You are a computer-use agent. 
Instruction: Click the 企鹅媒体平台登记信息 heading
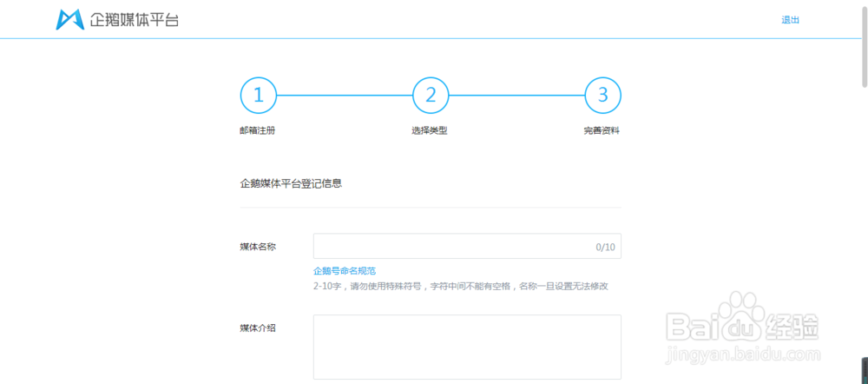pyautogui.click(x=291, y=183)
